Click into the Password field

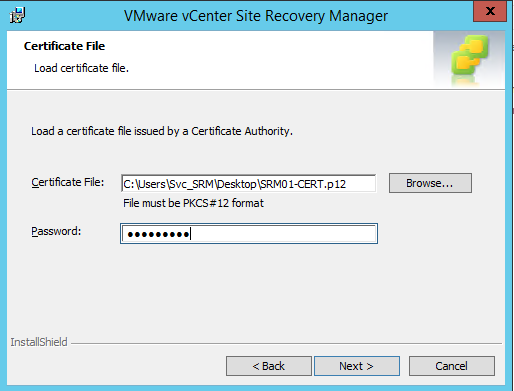coord(249,234)
